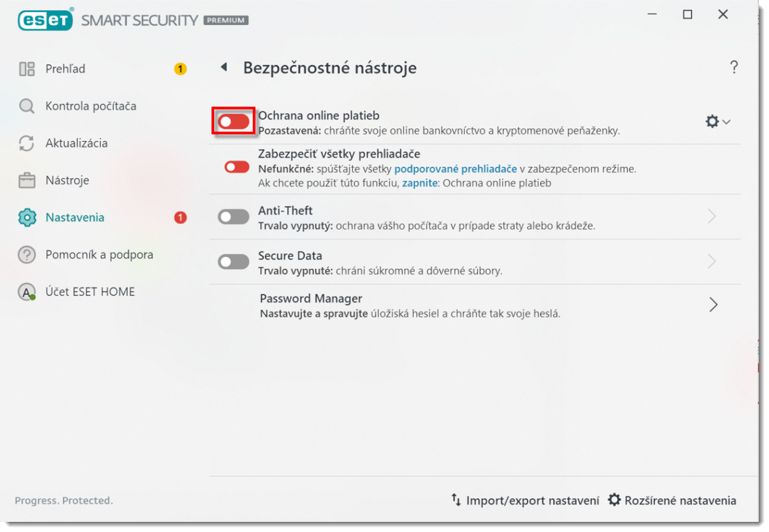This screenshot has height=532, width=769.
Task: Click the Prehľad overview icon in sidebar
Action: coord(27,69)
